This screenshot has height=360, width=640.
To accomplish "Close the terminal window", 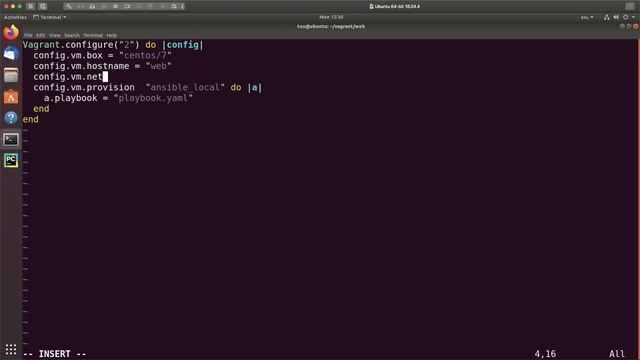I will coord(636,26).
